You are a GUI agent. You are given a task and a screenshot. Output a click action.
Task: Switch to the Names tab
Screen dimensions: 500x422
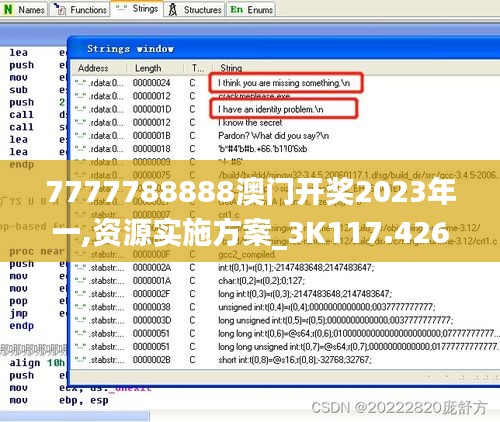click(x=25, y=9)
